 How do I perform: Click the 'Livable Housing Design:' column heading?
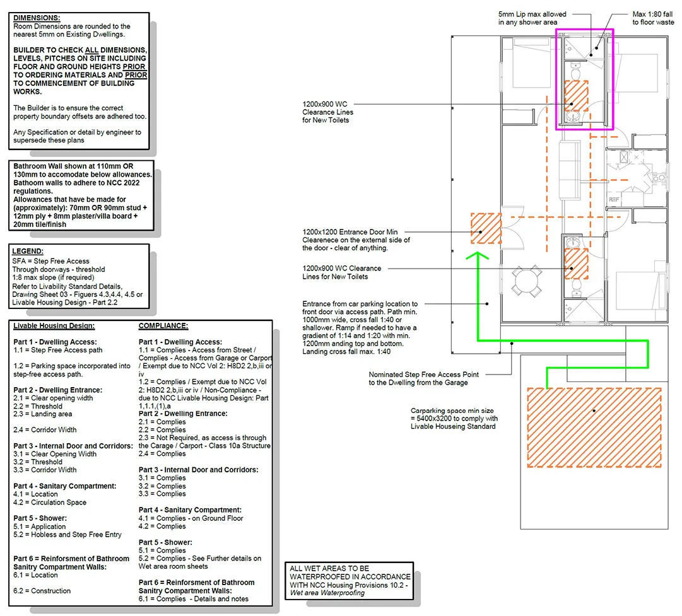click(54, 326)
